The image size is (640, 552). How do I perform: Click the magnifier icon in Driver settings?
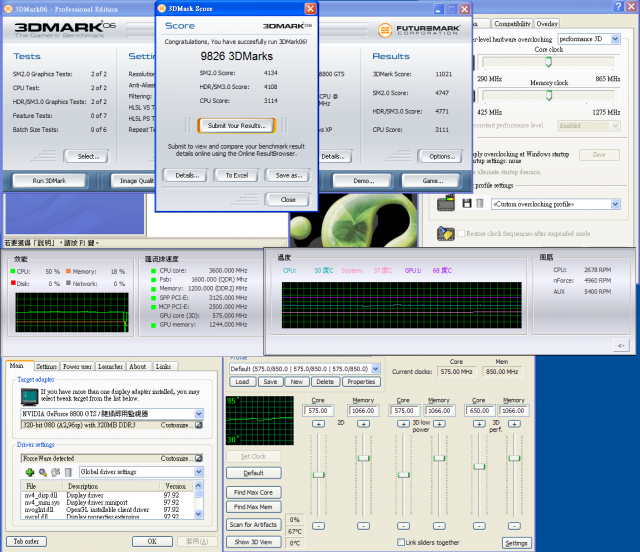pyautogui.click(x=43, y=472)
